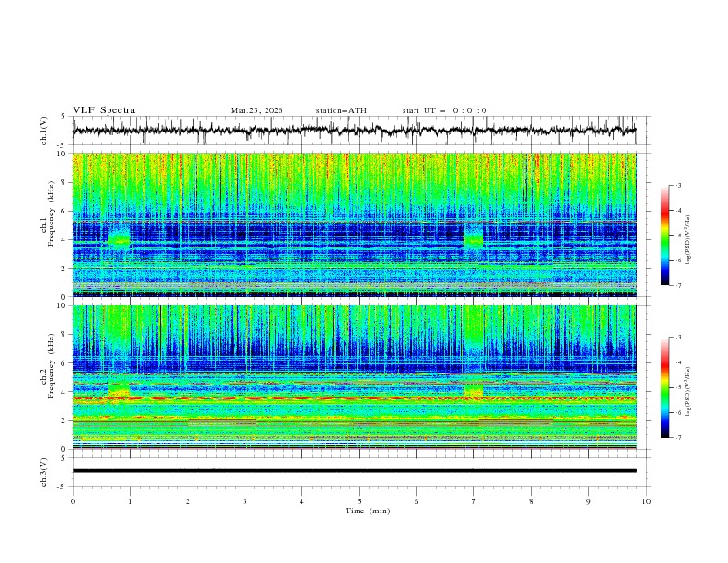728x563 pixels.
Task: Click the -7 label on ch.2 colorbar
Action: coord(678,437)
